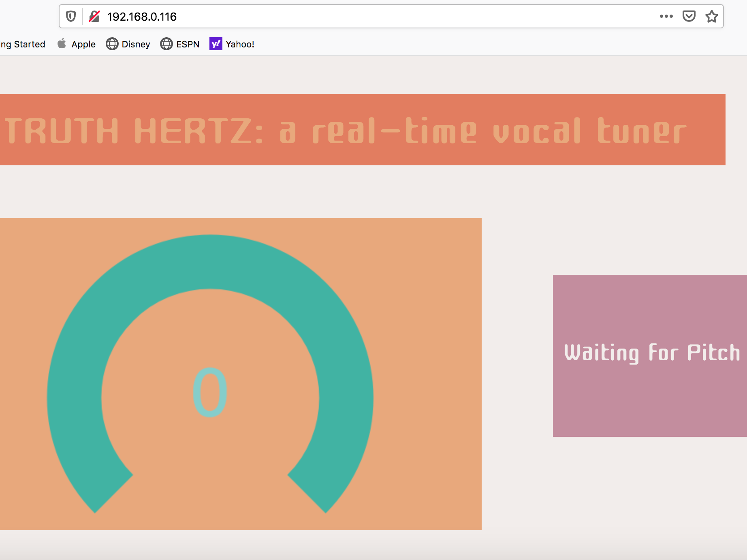Click the globe icon beside ESPN
747x560 pixels.
pyautogui.click(x=166, y=44)
